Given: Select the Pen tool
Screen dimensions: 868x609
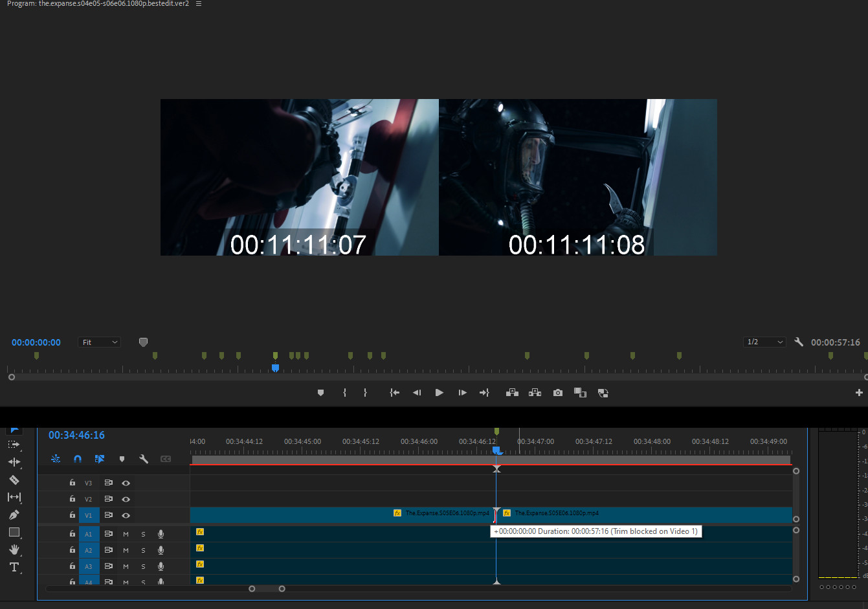Looking at the screenshot, I should pos(14,515).
